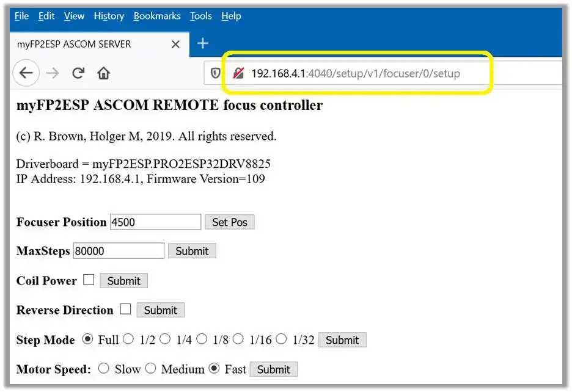Open a new tab with plus icon
The image size is (572, 392).
(x=203, y=43)
